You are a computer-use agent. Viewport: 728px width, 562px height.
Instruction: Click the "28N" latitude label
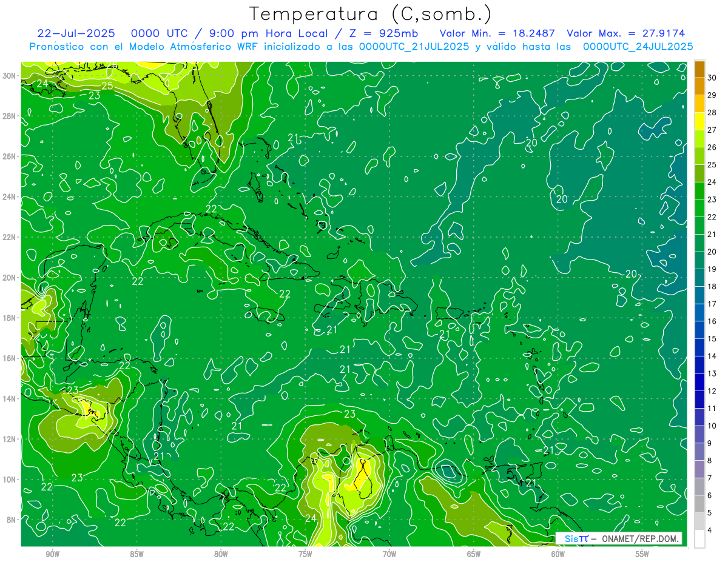[10, 116]
